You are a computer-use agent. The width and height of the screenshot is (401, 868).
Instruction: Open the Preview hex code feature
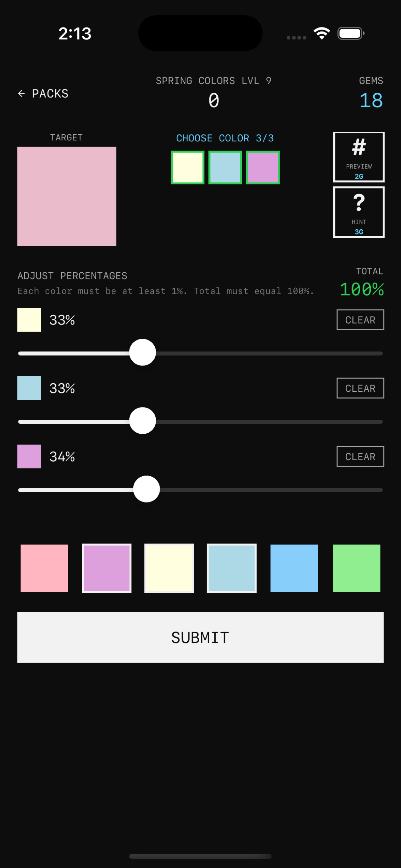pyautogui.click(x=358, y=157)
